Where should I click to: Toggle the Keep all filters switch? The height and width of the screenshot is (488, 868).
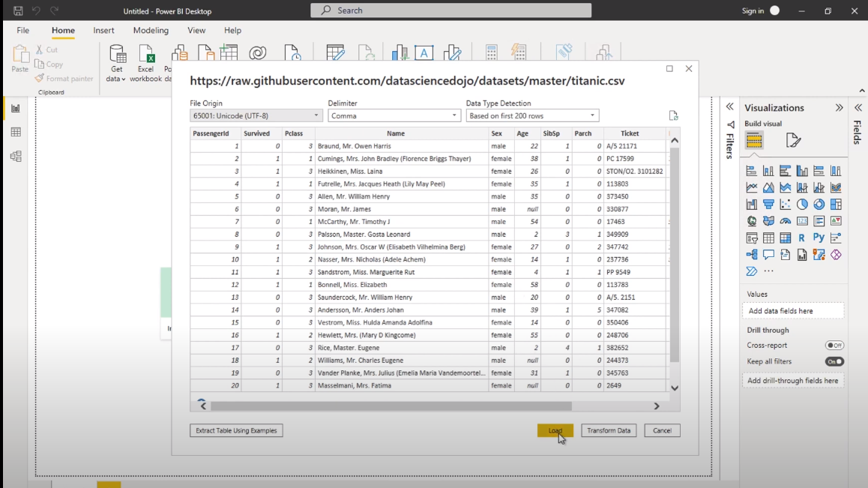pos(834,362)
